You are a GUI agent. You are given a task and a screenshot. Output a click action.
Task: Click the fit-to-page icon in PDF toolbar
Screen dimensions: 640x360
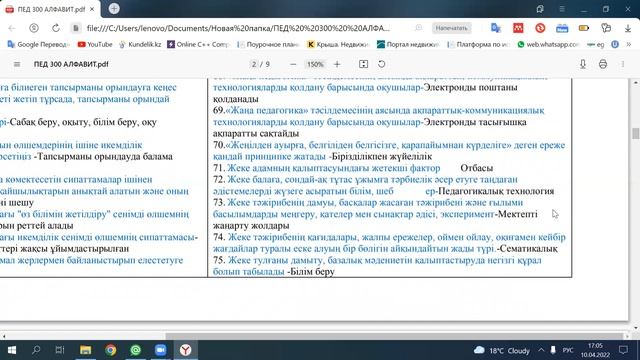point(363,64)
